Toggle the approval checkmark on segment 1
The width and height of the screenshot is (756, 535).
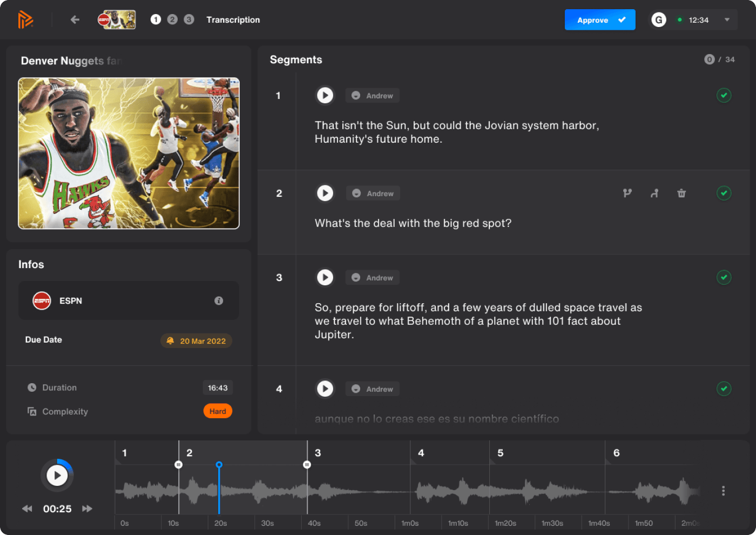[x=724, y=96]
